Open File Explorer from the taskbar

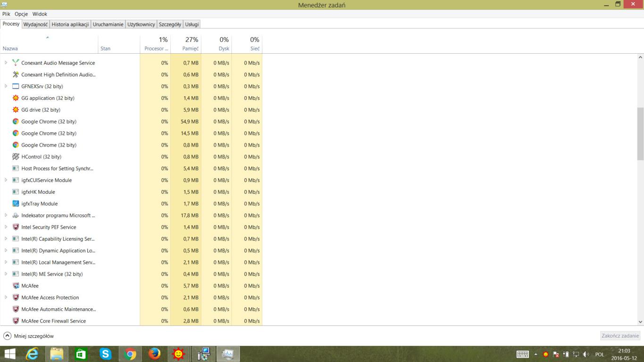pos(57,354)
